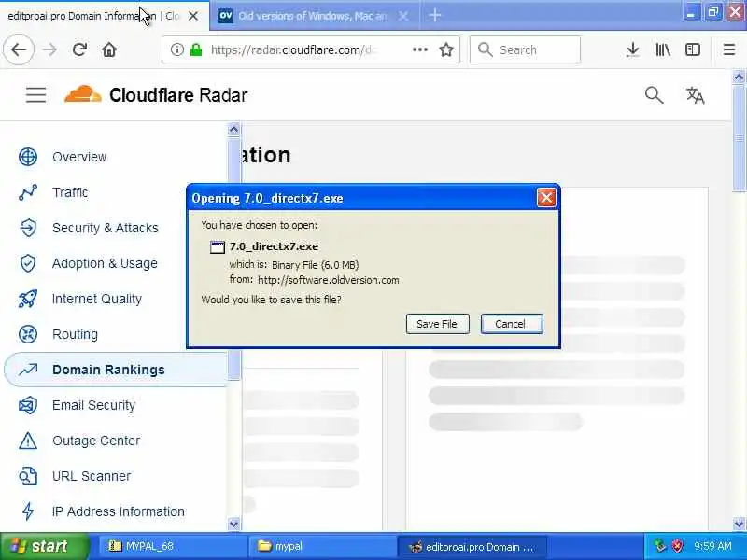
Task: Go to the browser Home page
Action: [109, 49]
